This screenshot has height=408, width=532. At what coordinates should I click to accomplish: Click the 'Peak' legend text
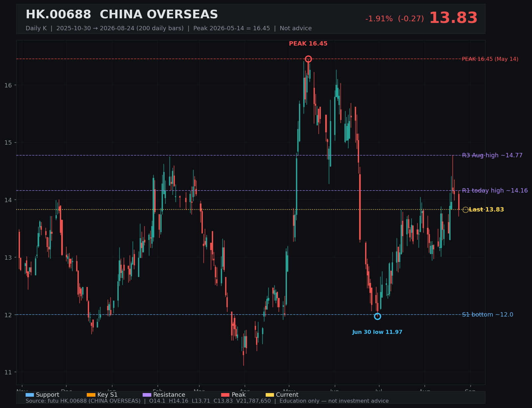point(238,395)
